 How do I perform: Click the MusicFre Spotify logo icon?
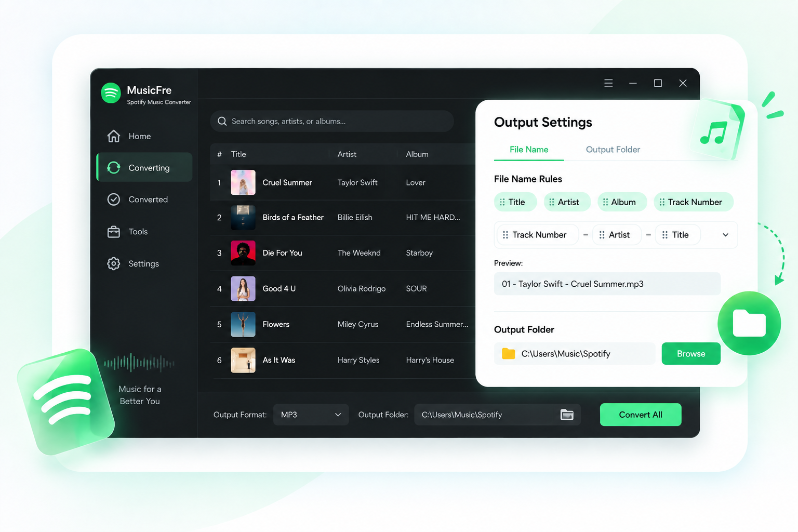pyautogui.click(x=111, y=94)
